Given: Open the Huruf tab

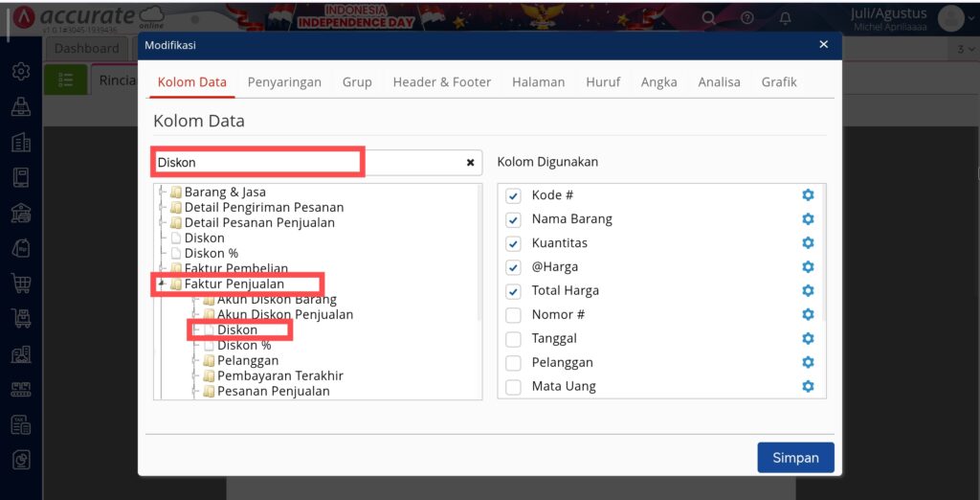Looking at the screenshot, I should (603, 82).
